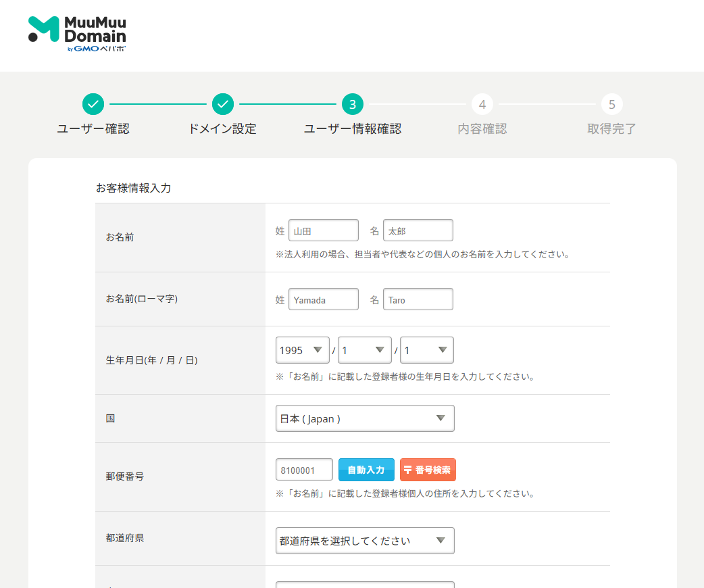Open the 都道府県 prefecture dropdown

(365, 541)
